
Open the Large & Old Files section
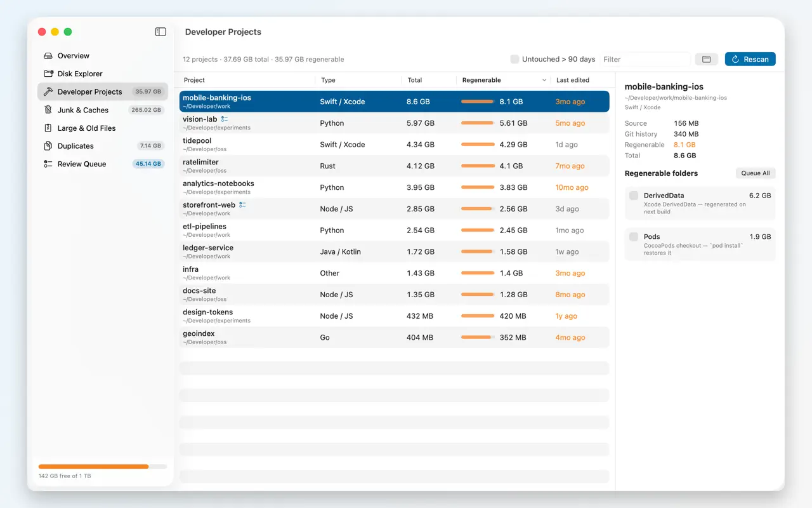click(103, 128)
